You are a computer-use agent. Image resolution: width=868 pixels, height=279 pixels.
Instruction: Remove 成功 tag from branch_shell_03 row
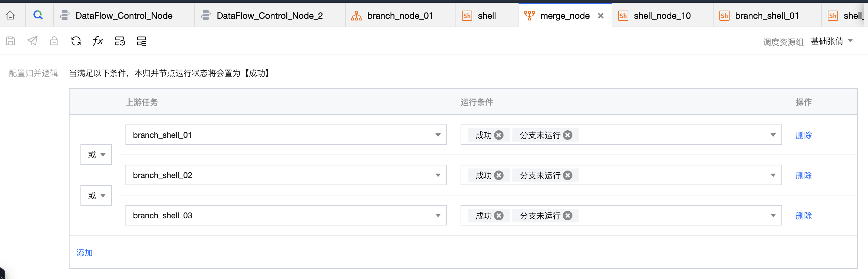tap(499, 216)
